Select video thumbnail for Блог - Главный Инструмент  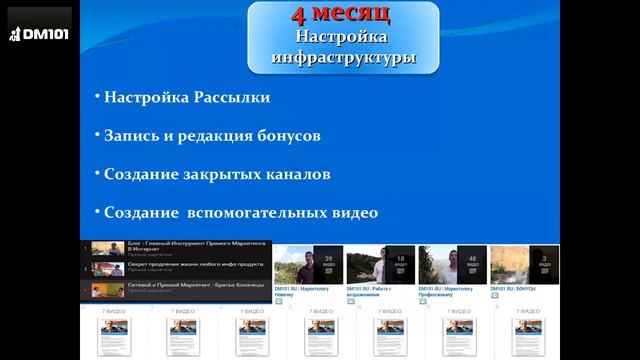(108, 248)
